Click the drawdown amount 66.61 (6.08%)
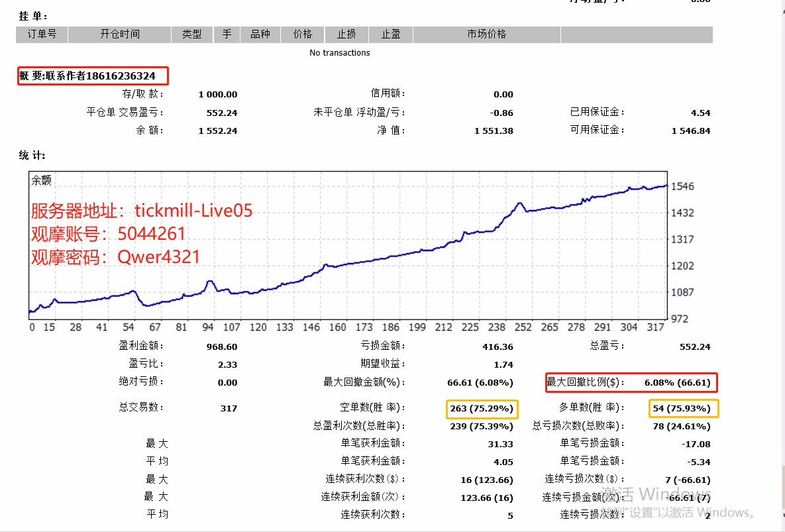The height and width of the screenshot is (532, 785). [x=480, y=382]
